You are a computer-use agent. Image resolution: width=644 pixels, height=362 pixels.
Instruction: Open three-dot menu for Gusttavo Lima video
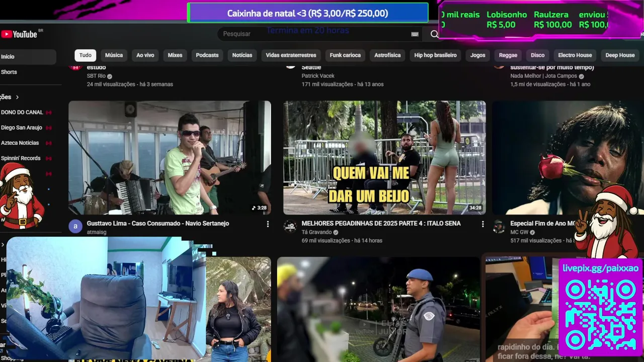[x=268, y=224]
